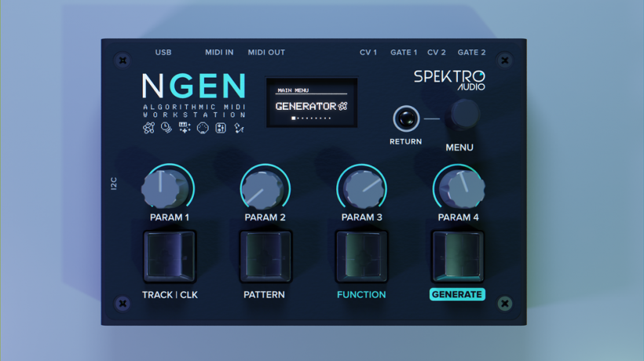
Task: Click the PARAM 4 knob
Action: click(459, 188)
